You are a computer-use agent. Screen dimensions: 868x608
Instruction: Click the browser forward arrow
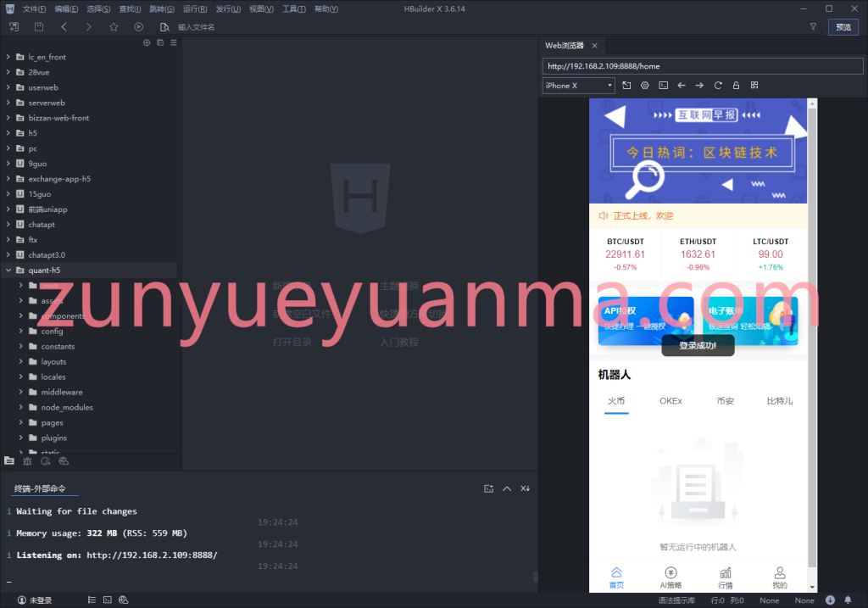(699, 86)
